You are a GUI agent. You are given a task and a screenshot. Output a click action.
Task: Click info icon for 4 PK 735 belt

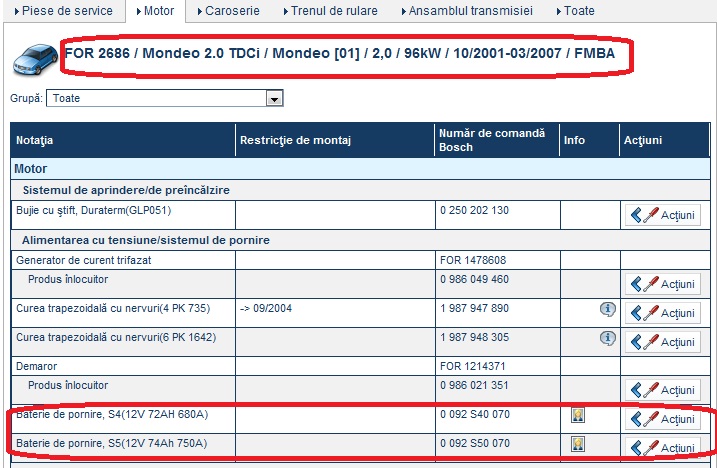pos(606,309)
